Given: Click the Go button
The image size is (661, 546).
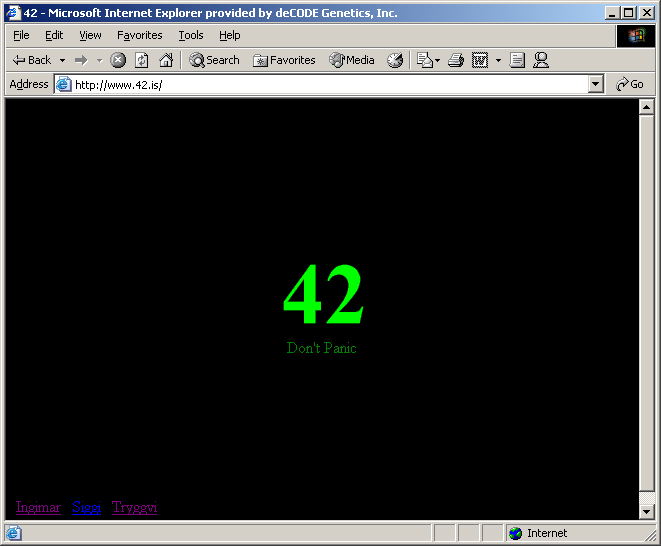Looking at the screenshot, I should pyautogui.click(x=630, y=85).
